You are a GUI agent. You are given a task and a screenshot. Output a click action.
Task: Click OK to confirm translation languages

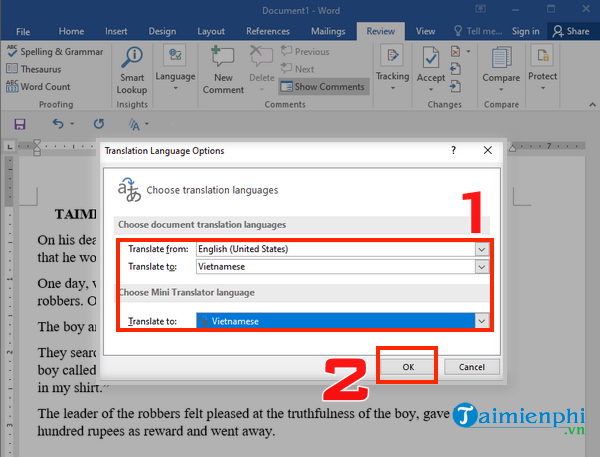pos(408,367)
